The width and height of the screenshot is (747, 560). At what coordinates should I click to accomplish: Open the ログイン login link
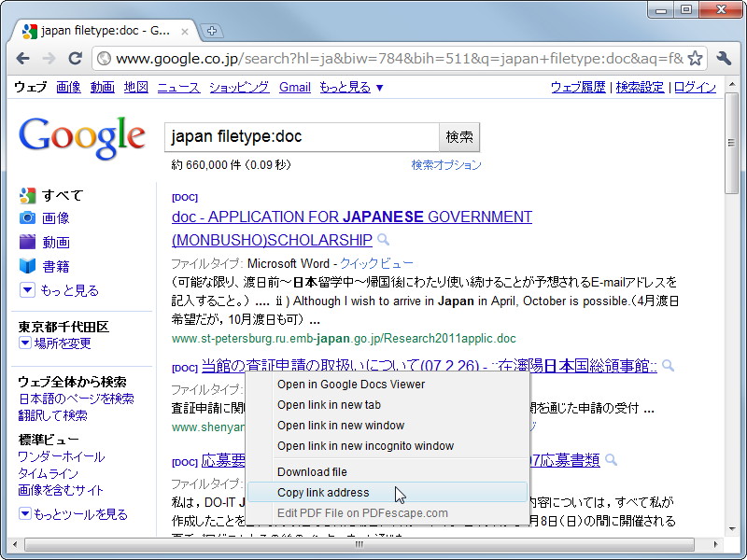click(694, 87)
